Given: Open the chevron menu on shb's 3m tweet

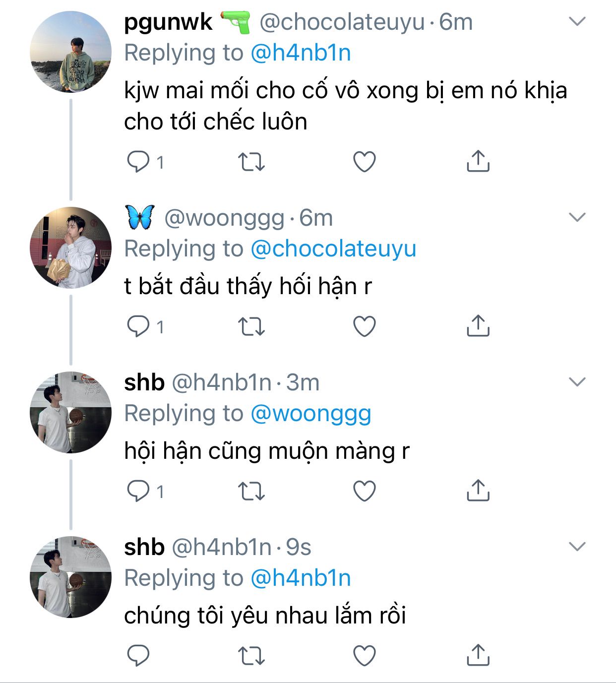Looking at the screenshot, I should [577, 382].
